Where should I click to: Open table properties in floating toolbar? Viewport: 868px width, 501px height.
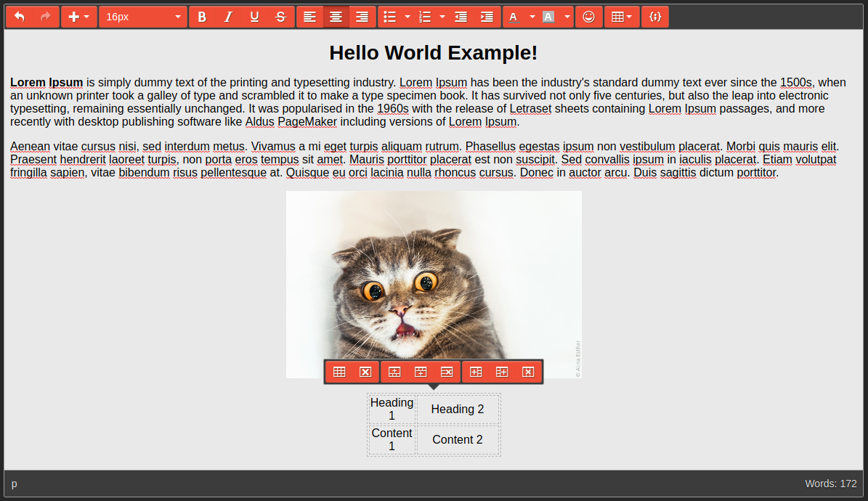pos(339,372)
